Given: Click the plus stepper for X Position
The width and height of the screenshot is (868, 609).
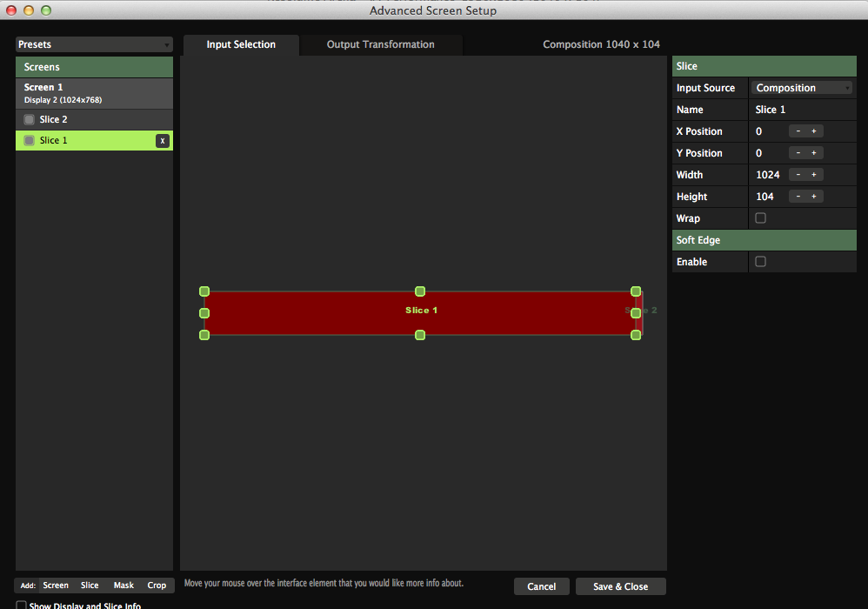Looking at the screenshot, I should pos(814,131).
